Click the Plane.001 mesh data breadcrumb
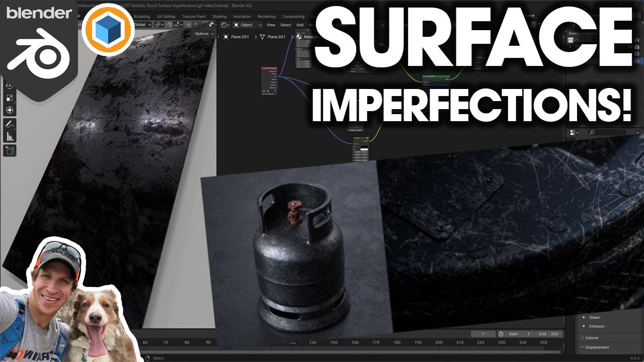The width and height of the screenshot is (644, 362). (272, 37)
